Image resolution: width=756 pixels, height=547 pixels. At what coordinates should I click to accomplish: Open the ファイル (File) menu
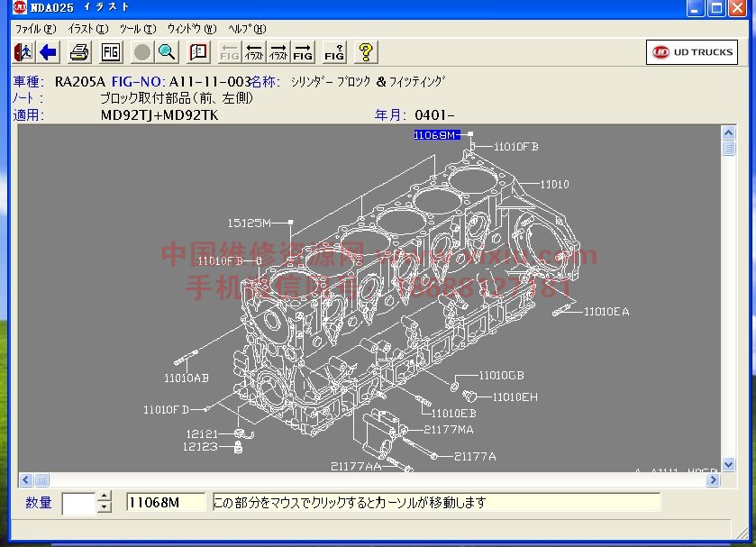tap(34, 29)
